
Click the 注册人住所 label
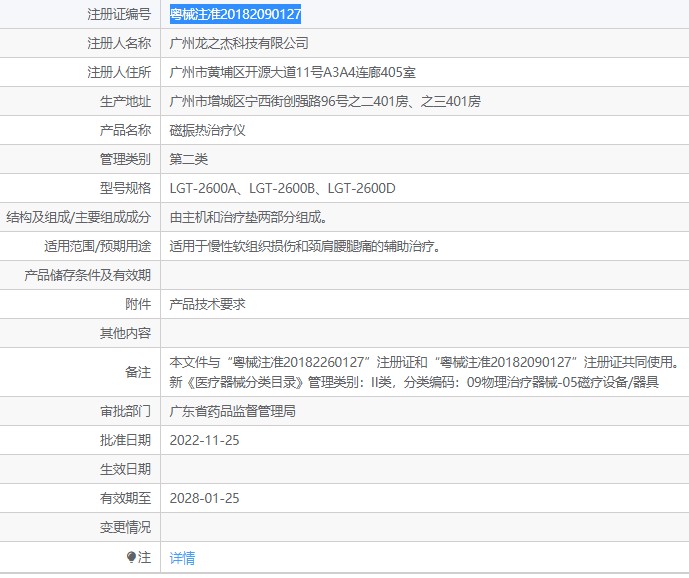pos(119,72)
